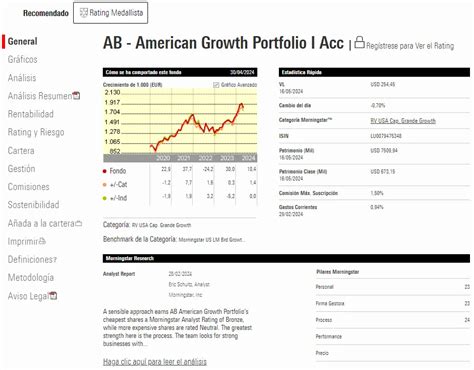Click Haga clic aquí para leer el análisis
Image resolution: width=474 pixels, height=370 pixels.
click(x=155, y=362)
